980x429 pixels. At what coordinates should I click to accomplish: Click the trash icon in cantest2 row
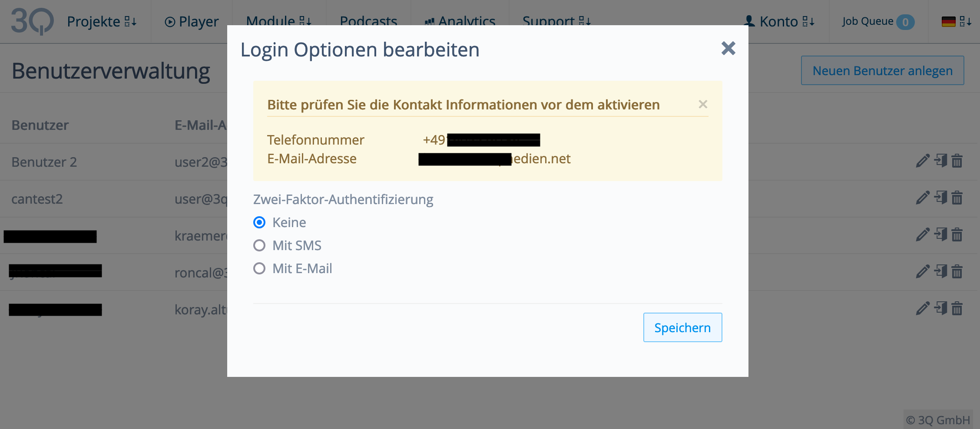coord(957,198)
